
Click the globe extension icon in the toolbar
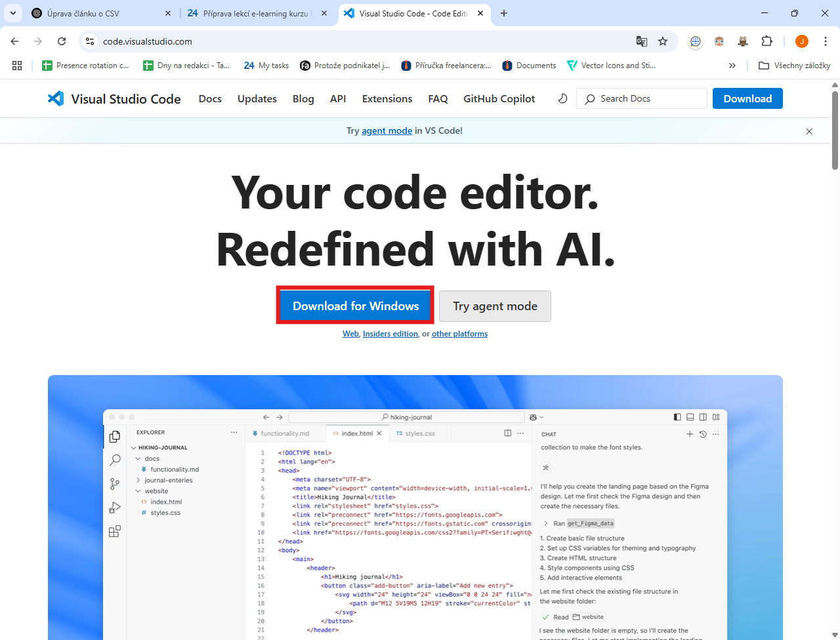(696, 41)
